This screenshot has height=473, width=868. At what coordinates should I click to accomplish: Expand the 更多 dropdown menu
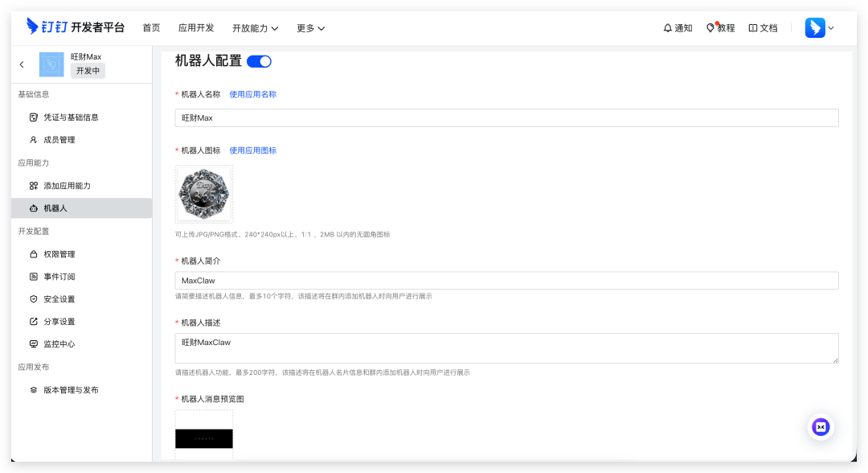(310, 28)
